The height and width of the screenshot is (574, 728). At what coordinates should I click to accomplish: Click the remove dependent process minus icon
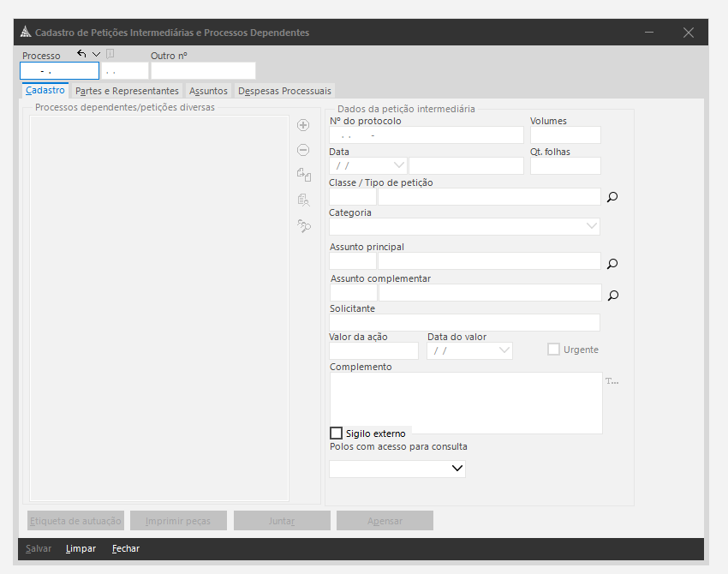(x=303, y=150)
